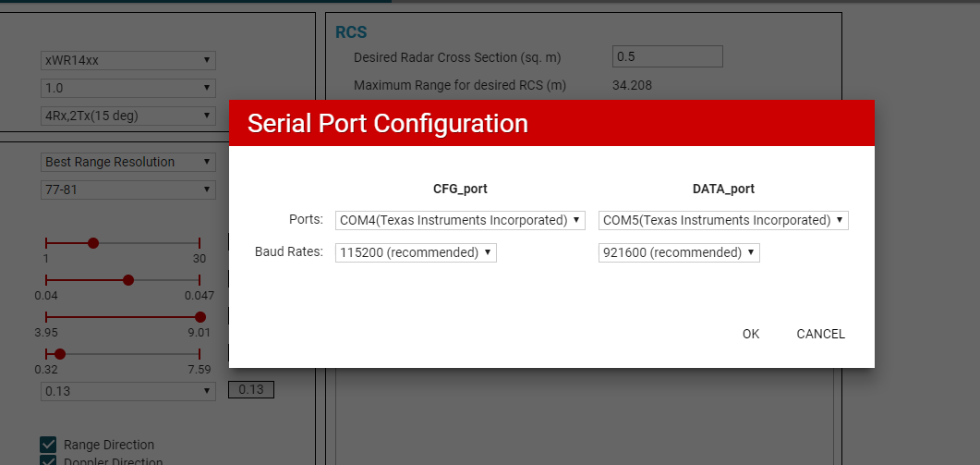The image size is (980, 465).
Task: Open the xWR14xx platform dropdown
Action: (x=128, y=61)
